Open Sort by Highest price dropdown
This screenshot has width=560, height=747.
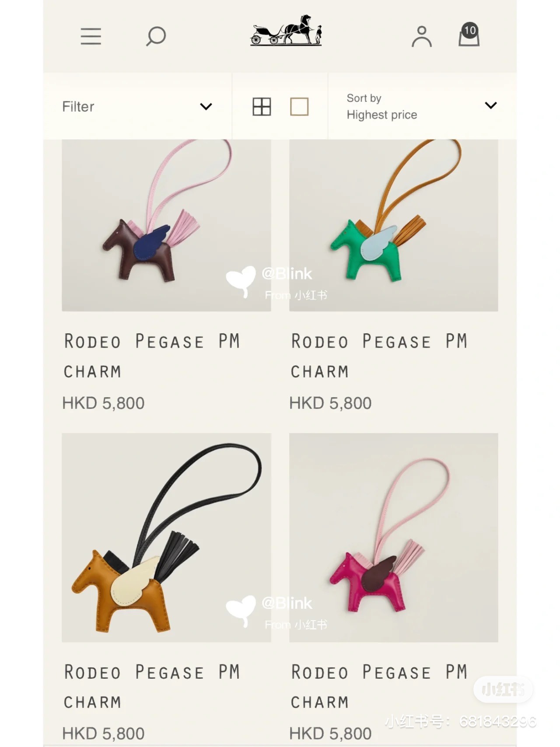click(422, 106)
